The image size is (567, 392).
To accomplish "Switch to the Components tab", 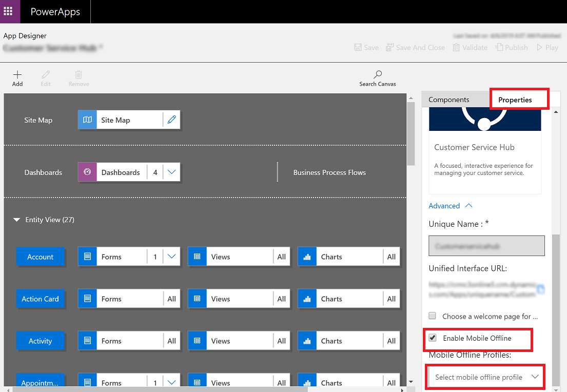I will [451, 99].
